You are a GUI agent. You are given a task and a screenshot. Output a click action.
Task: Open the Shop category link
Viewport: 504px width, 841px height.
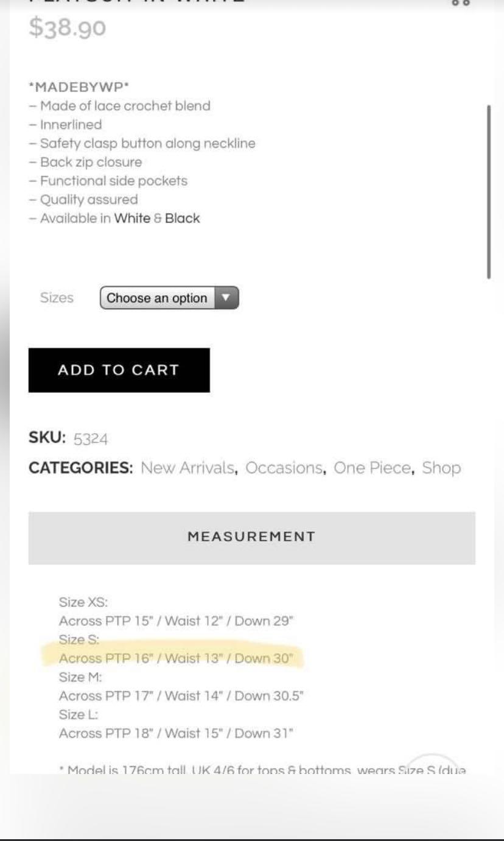(441, 468)
